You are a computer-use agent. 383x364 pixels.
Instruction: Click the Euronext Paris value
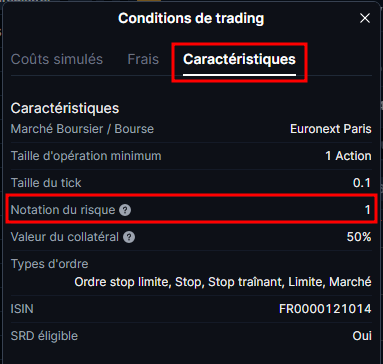pos(331,129)
